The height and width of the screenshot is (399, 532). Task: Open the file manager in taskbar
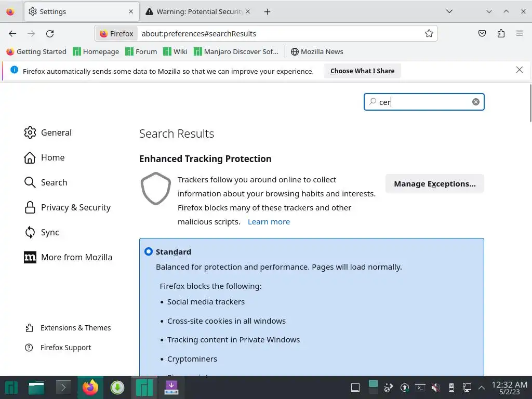[36, 388]
